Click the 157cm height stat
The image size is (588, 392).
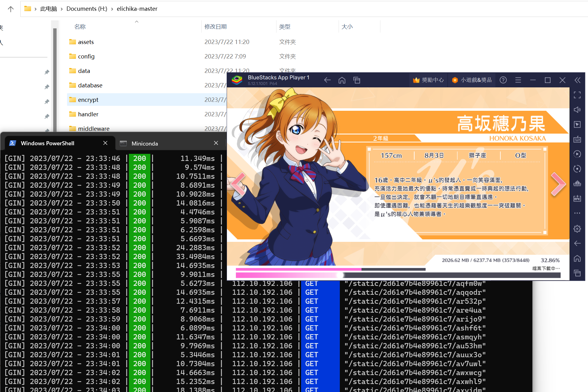[391, 156]
